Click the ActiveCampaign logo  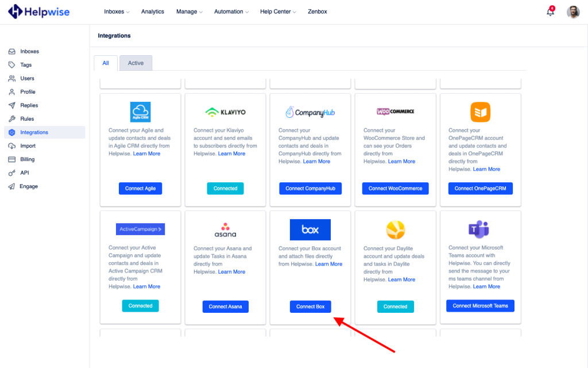point(140,229)
